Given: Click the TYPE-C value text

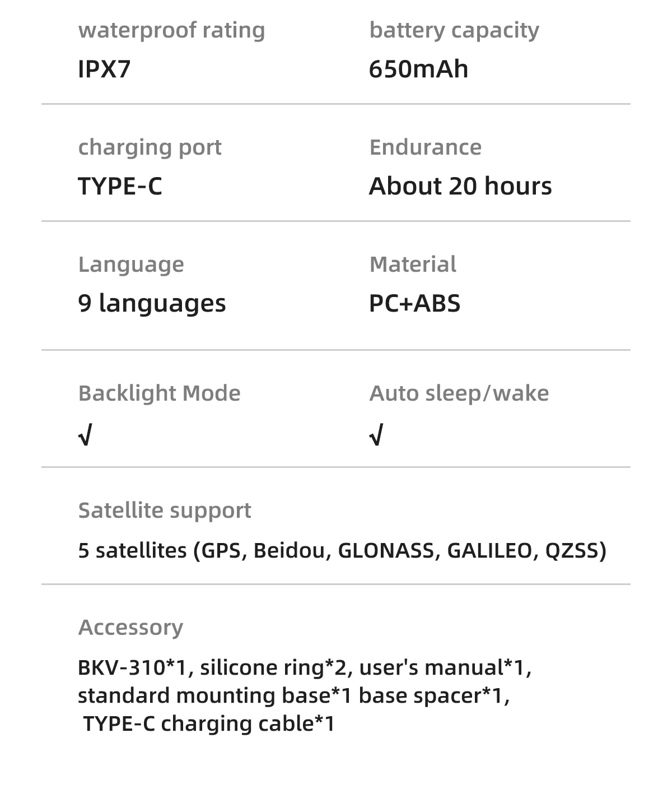Looking at the screenshot, I should point(120,186).
